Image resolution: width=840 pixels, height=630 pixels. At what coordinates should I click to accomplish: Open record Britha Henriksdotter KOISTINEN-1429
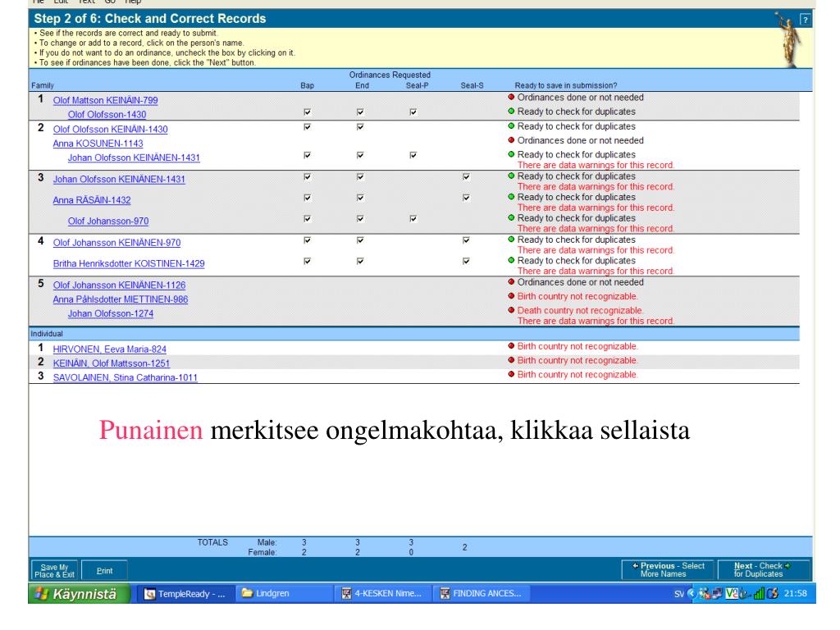[x=129, y=263]
